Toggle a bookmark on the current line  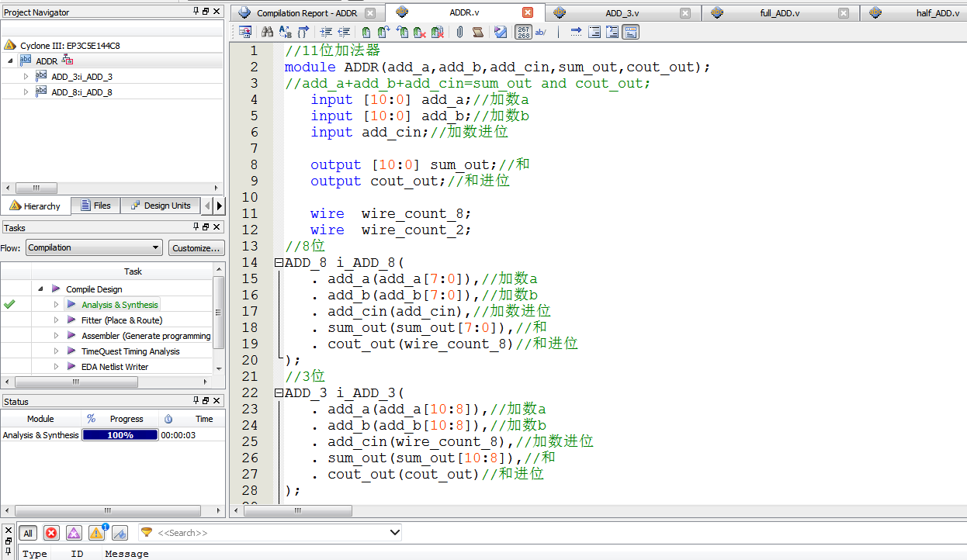366,32
